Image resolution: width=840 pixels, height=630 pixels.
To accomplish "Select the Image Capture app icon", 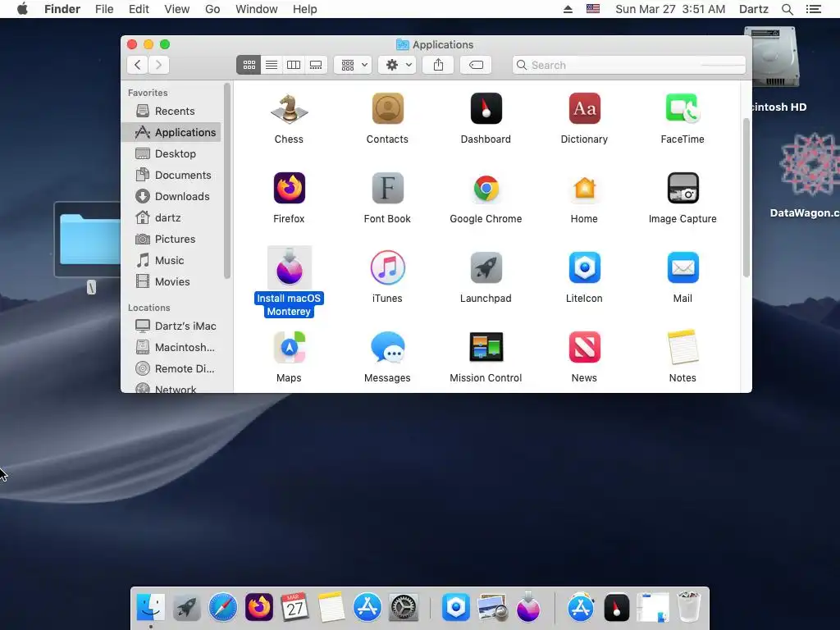I will click(682, 188).
